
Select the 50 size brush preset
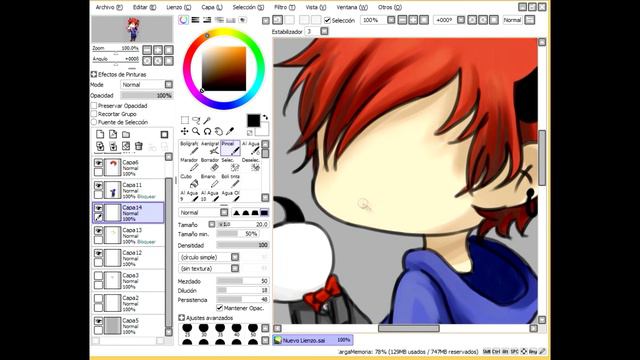253,330
